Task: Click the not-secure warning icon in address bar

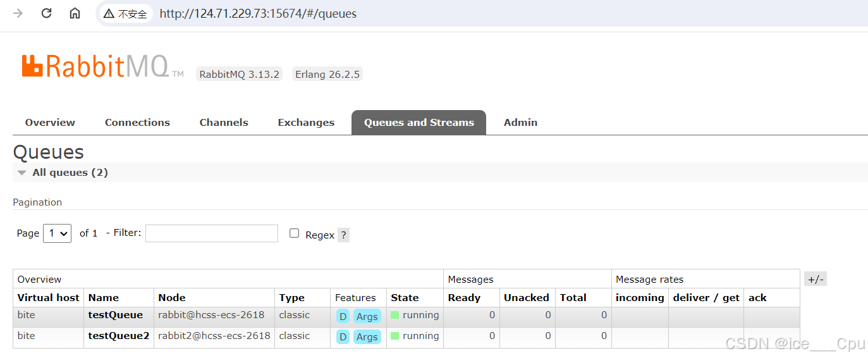Action: click(x=109, y=13)
